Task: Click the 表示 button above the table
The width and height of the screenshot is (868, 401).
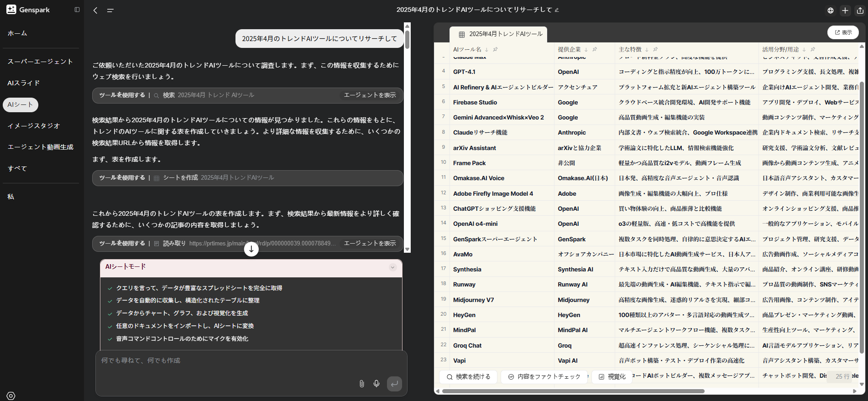Action: pos(843,32)
